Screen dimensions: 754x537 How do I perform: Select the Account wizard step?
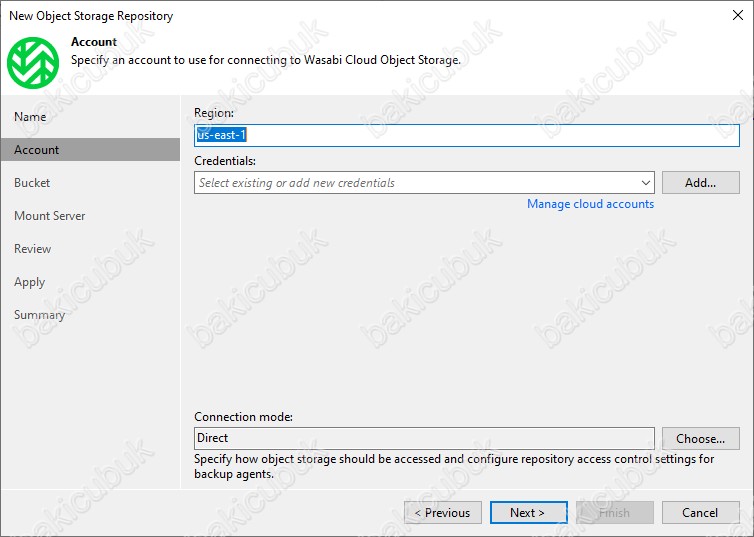[90, 150]
